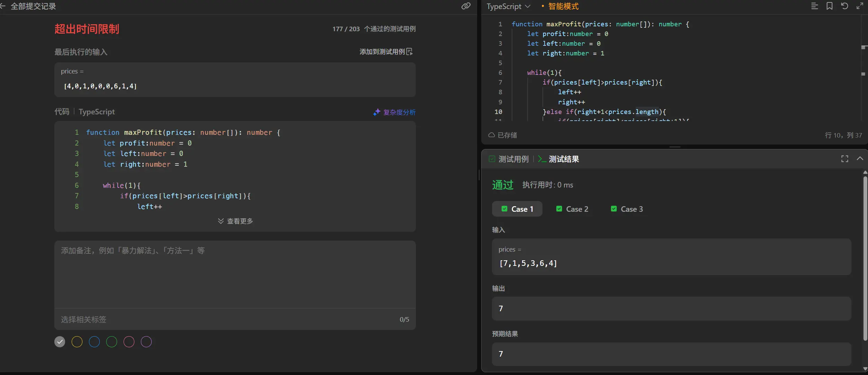The height and width of the screenshot is (375, 868).
Task: Select the yellow color circle
Action: tap(77, 342)
